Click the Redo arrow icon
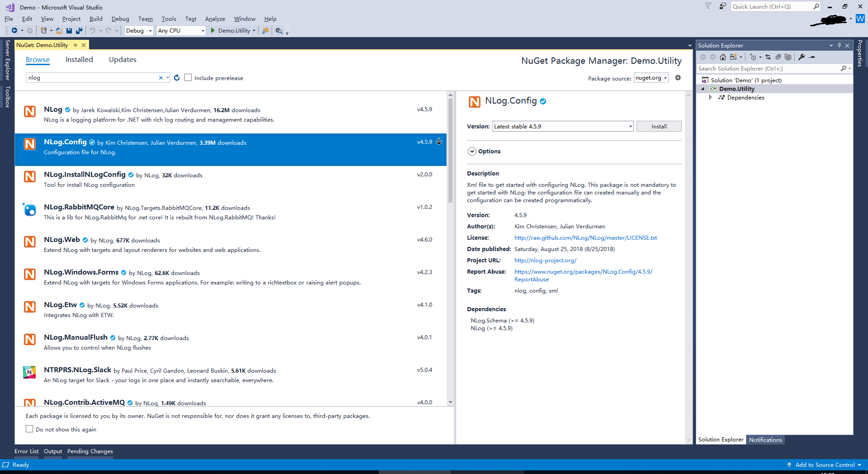This screenshot has height=474, width=868. pos(108,31)
